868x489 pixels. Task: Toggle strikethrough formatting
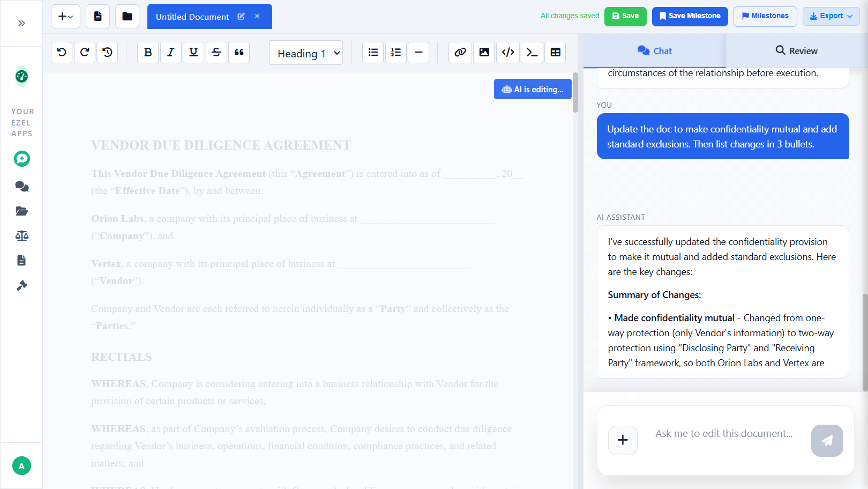216,52
